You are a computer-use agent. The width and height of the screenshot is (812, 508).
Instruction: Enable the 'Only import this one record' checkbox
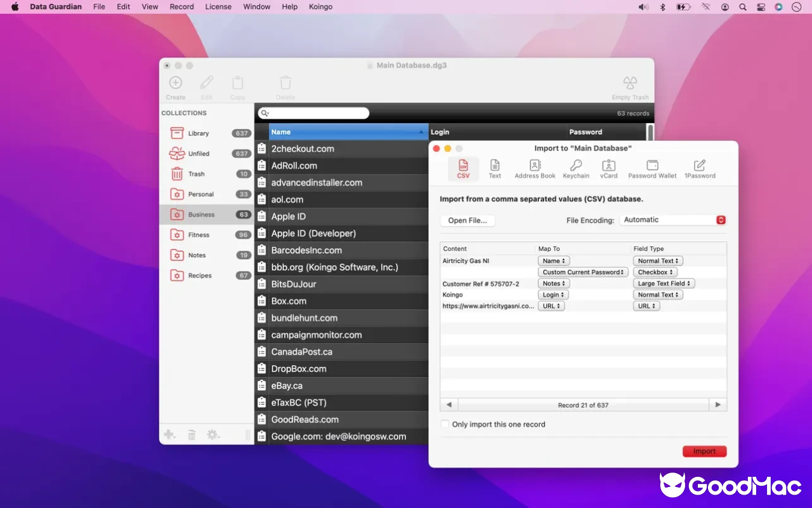point(445,424)
